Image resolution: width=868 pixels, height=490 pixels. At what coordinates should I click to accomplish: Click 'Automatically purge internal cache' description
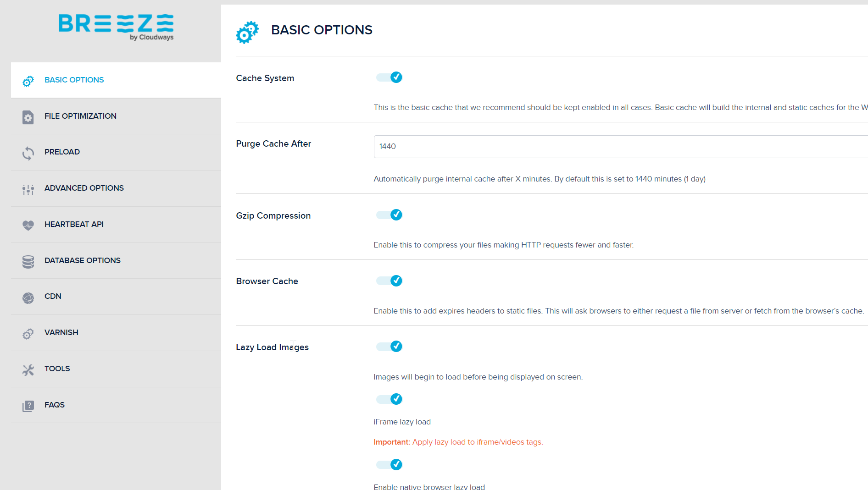(x=540, y=179)
